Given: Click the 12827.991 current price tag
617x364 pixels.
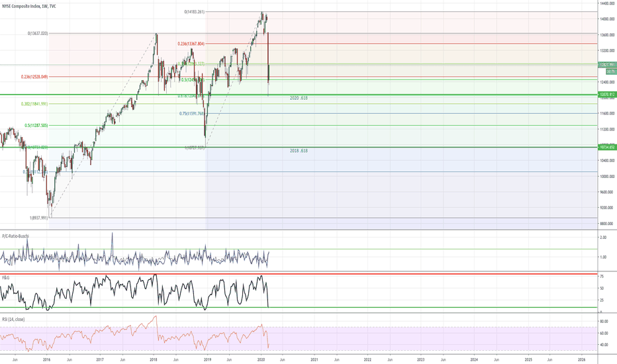Looking at the screenshot, I should tap(607, 65).
